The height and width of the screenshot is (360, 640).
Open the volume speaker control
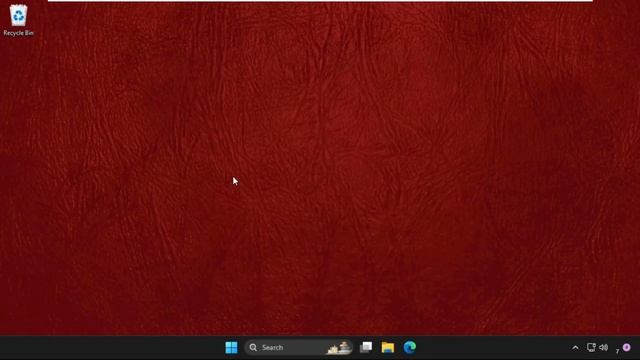pyautogui.click(x=604, y=347)
